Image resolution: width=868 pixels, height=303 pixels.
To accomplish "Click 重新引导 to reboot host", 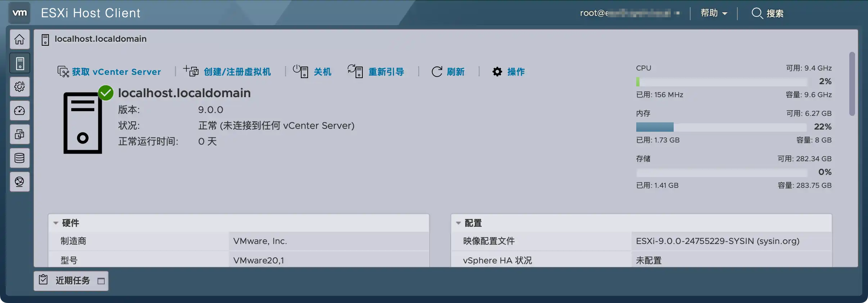I will point(376,72).
